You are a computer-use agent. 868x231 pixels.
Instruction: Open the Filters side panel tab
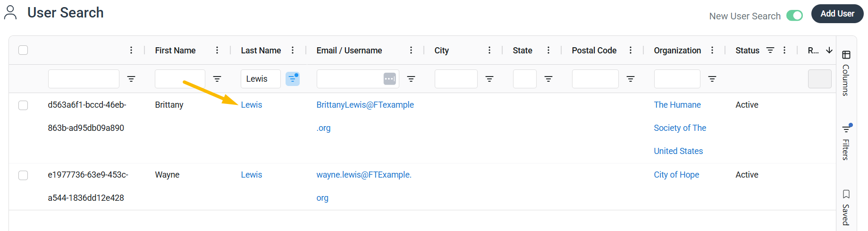(x=846, y=142)
